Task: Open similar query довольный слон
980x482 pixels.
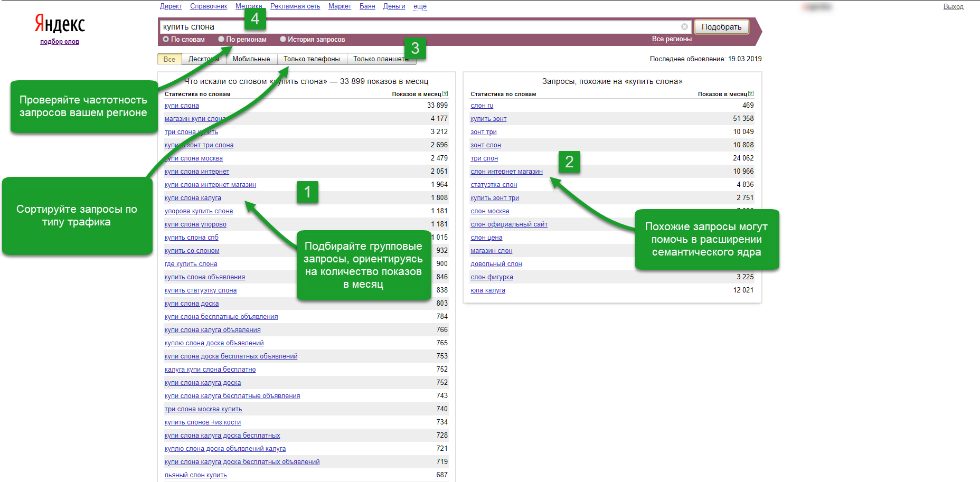Action: click(x=496, y=264)
